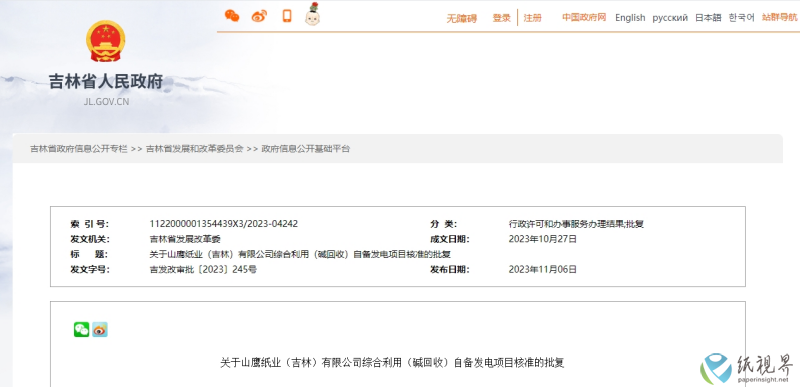The image size is (800, 387).
Task: Go to 政府信息公开基础平台 breadcrumb
Action: 306,149
